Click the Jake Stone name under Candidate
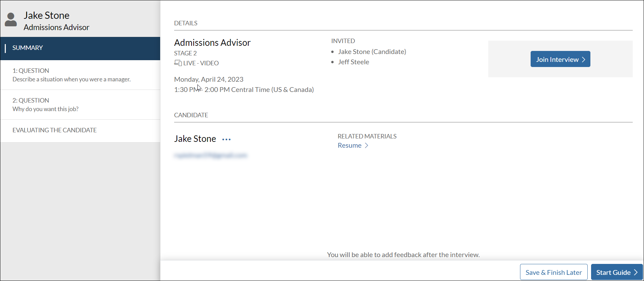The width and height of the screenshot is (644, 281). click(x=195, y=139)
